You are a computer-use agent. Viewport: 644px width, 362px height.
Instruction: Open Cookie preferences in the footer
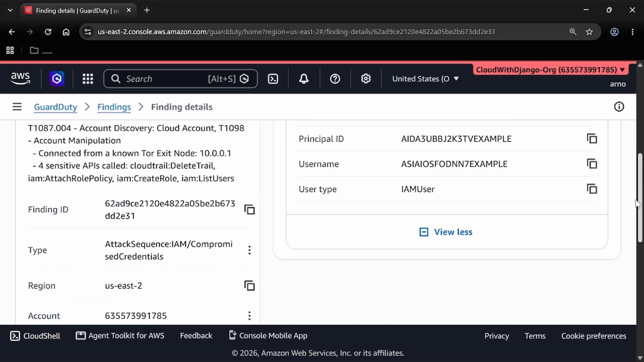click(594, 336)
